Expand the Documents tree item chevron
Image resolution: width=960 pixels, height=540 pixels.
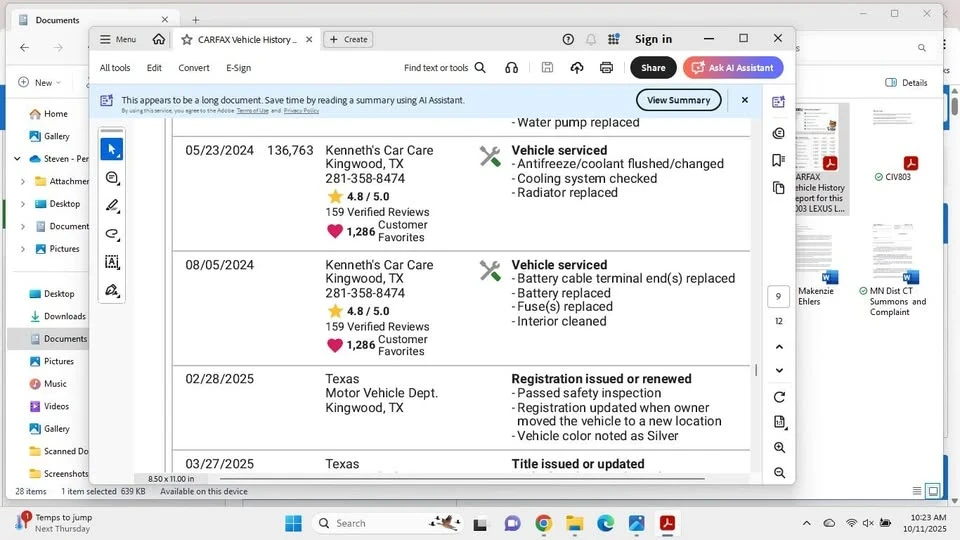pyautogui.click(x=23, y=227)
